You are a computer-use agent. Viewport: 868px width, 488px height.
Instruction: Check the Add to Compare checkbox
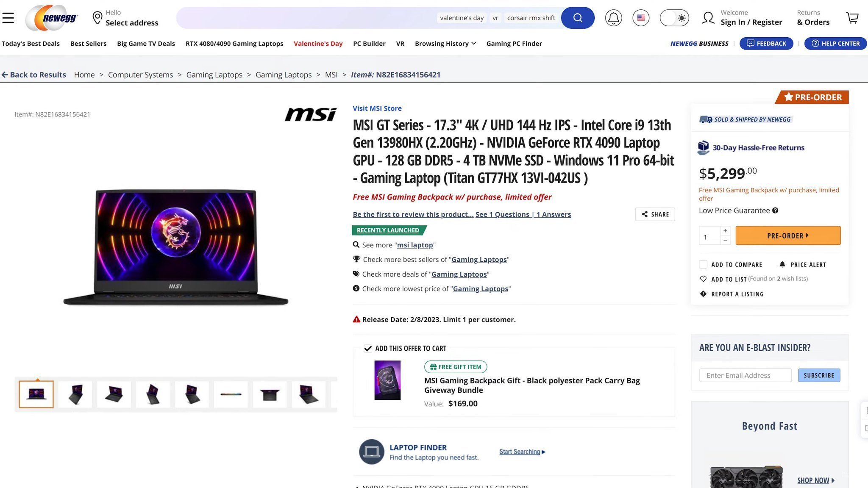coord(703,264)
